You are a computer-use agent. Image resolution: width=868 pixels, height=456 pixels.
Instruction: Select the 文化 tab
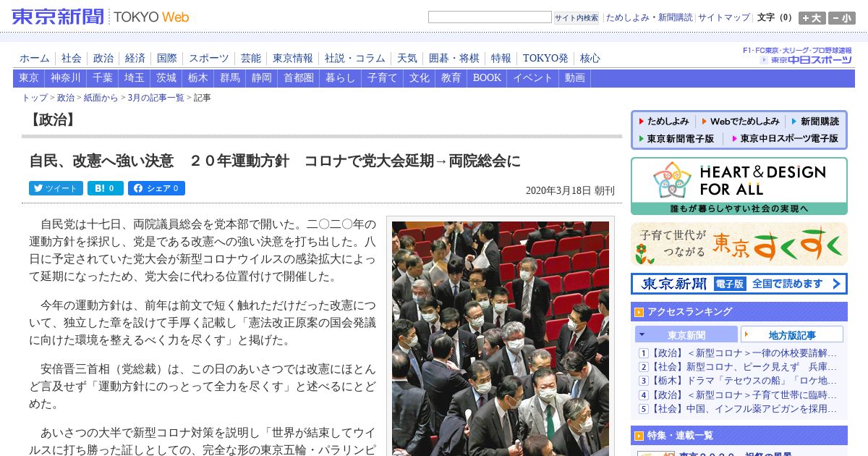(420, 78)
